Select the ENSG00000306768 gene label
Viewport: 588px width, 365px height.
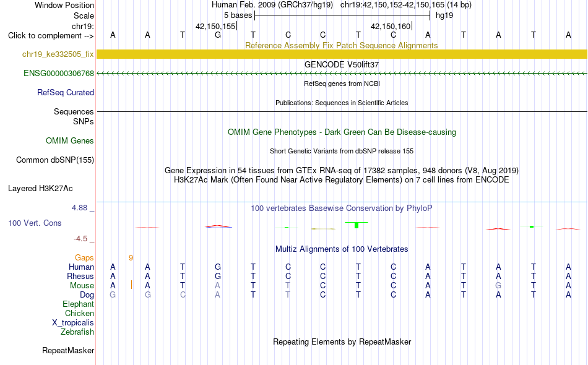pos(59,74)
